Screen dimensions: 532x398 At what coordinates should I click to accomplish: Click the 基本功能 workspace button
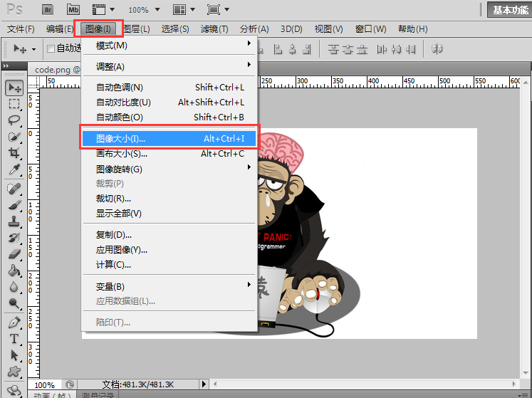coord(509,10)
